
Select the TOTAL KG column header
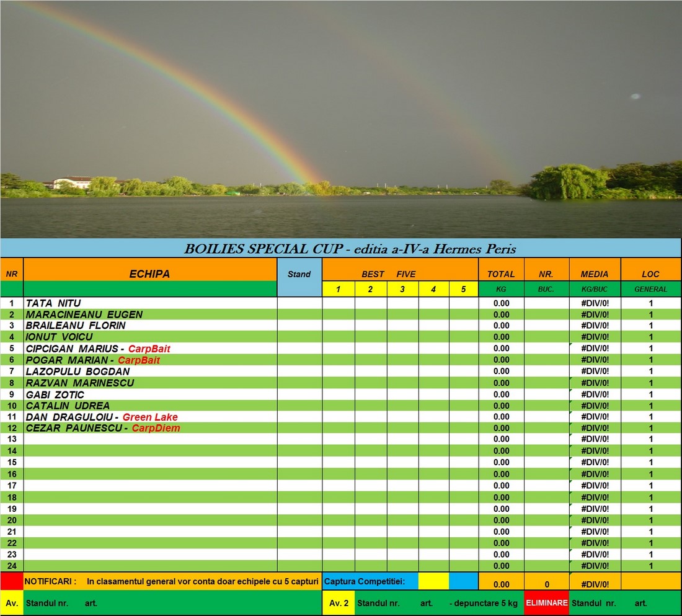pyautogui.click(x=501, y=274)
